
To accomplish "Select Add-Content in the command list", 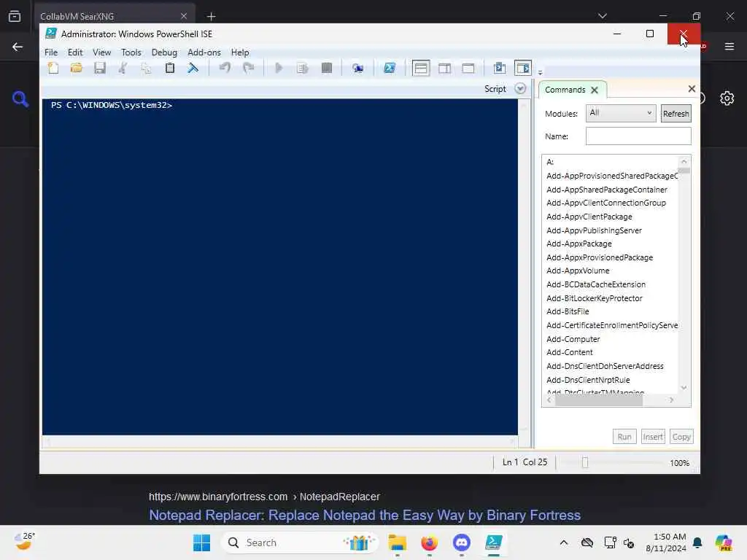I will (569, 352).
